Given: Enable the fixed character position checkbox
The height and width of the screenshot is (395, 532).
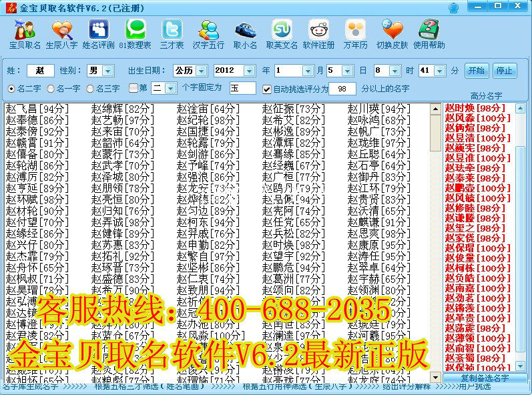Looking at the screenshot, I should pyautogui.click(x=134, y=88).
